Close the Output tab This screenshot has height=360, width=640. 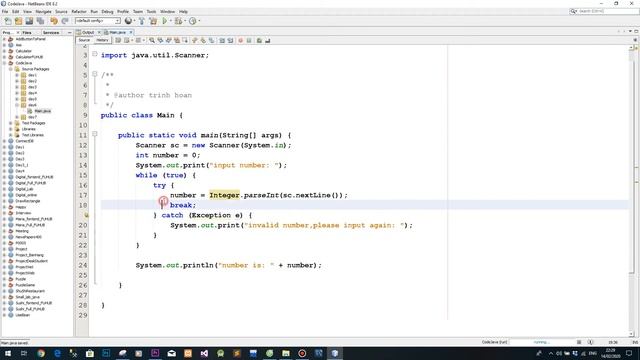tap(99, 32)
